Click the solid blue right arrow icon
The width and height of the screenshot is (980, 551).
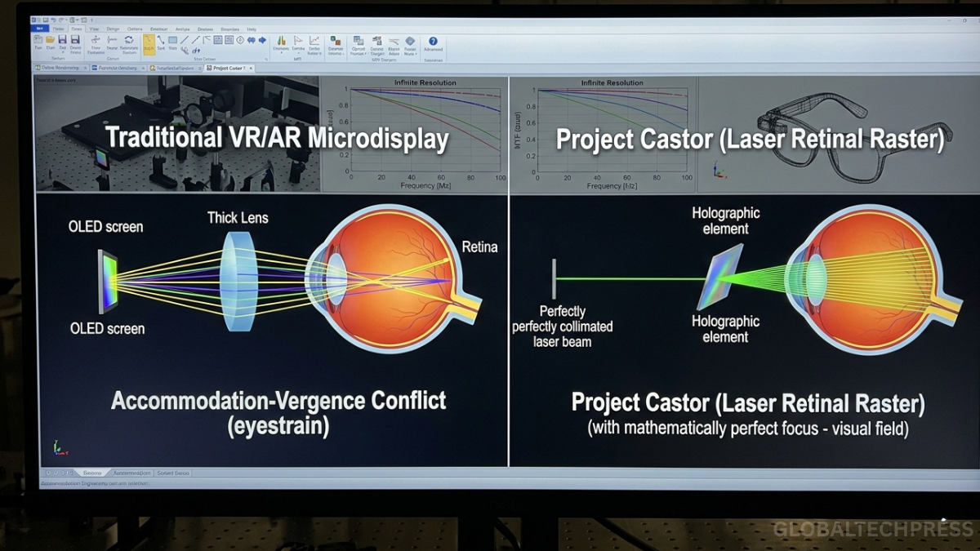pyautogui.click(x=262, y=40)
